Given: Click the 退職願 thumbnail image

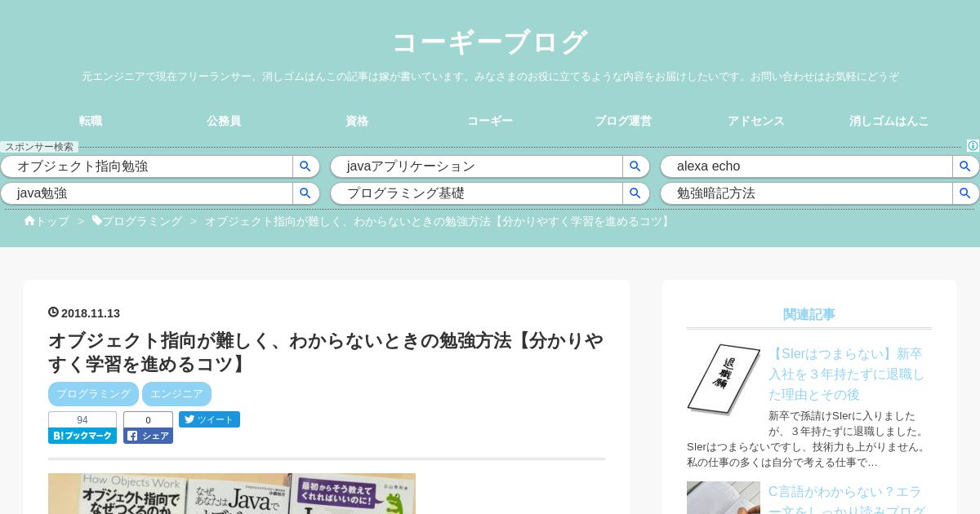Looking at the screenshot, I should tap(724, 379).
